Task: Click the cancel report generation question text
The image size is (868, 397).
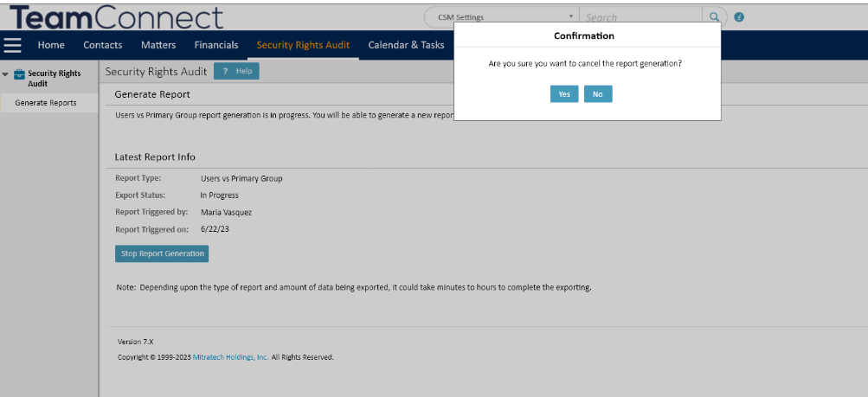Action: click(585, 64)
